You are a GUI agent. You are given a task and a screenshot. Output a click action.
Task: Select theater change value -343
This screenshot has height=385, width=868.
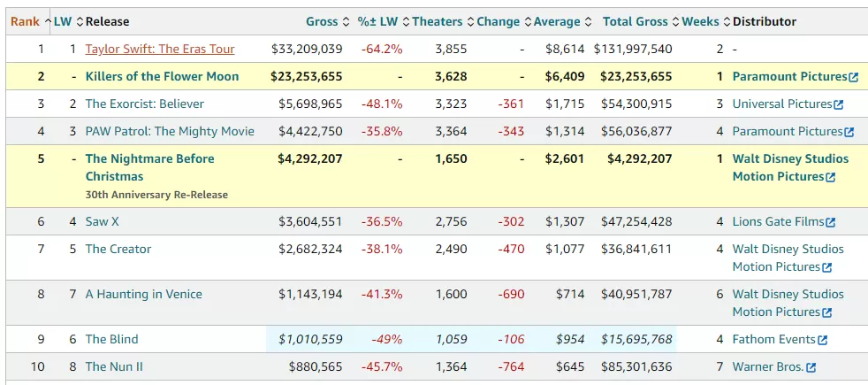click(511, 131)
